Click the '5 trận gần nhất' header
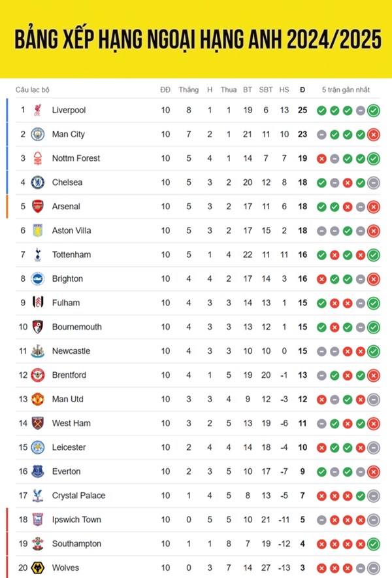The image size is (392, 578). [346, 90]
